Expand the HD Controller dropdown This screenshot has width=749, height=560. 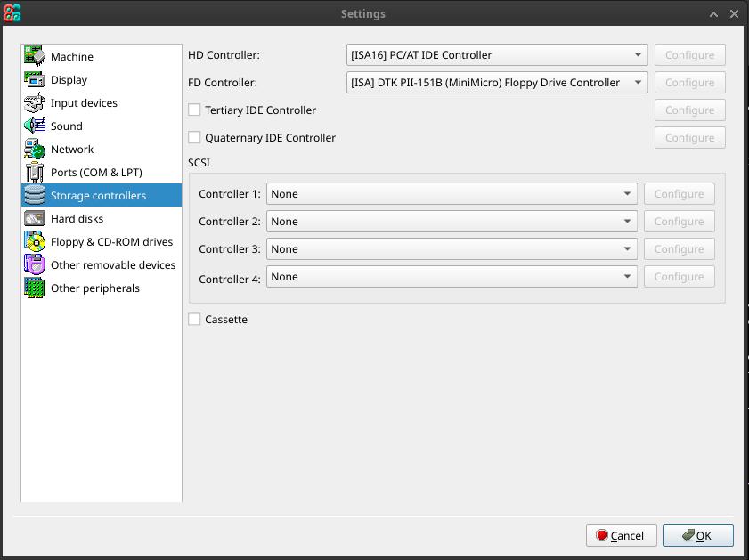(497, 55)
